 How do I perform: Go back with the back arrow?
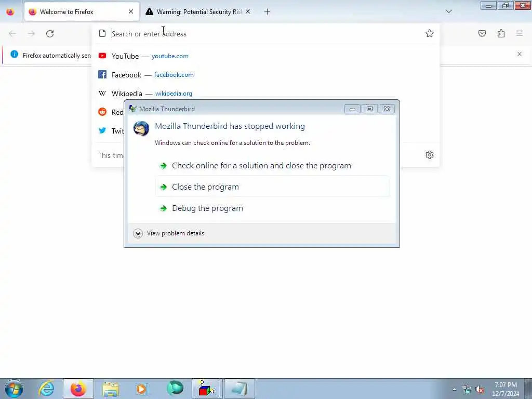coord(12,34)
